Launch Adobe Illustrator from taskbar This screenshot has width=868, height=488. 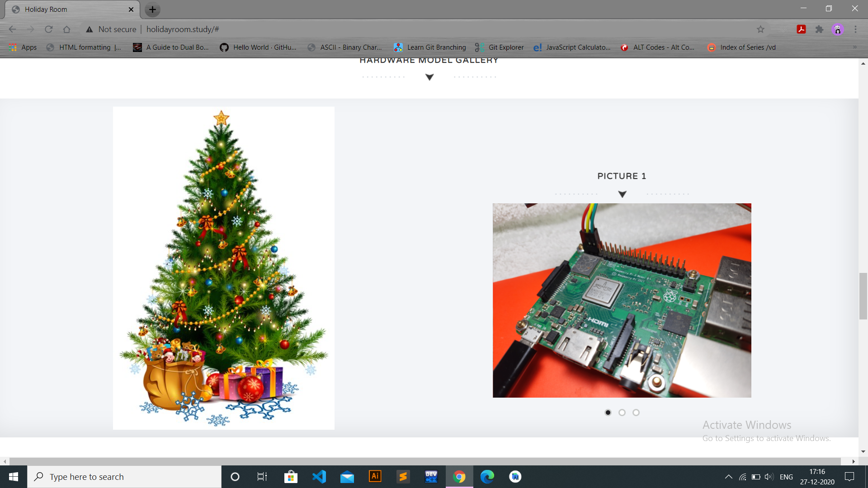[x=375, y=477]
